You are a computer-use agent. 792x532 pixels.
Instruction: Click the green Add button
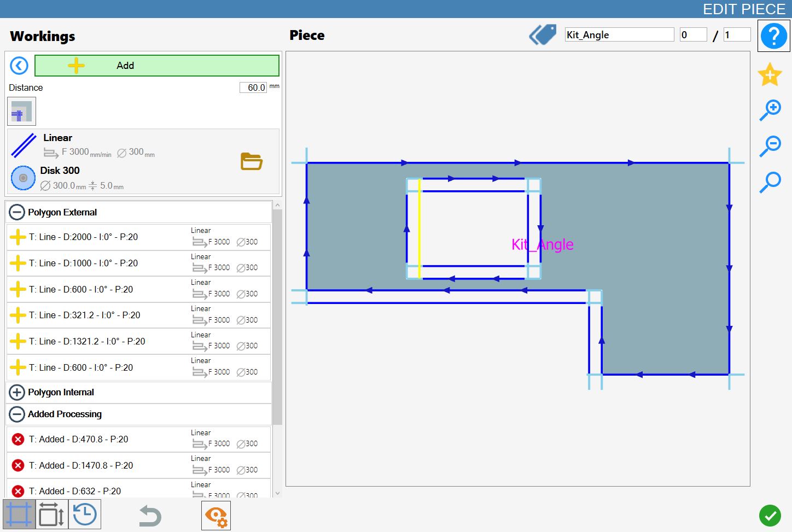click(x=157, y=66)
